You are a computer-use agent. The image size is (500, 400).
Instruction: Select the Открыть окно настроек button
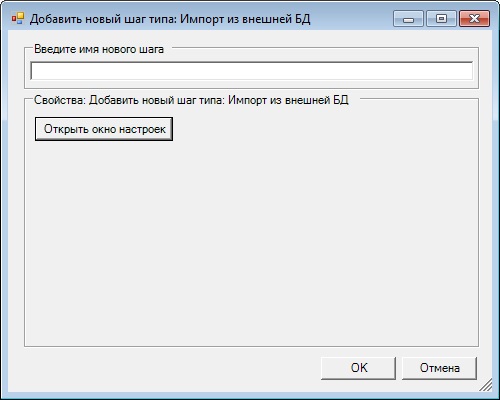tap(104, 129)
